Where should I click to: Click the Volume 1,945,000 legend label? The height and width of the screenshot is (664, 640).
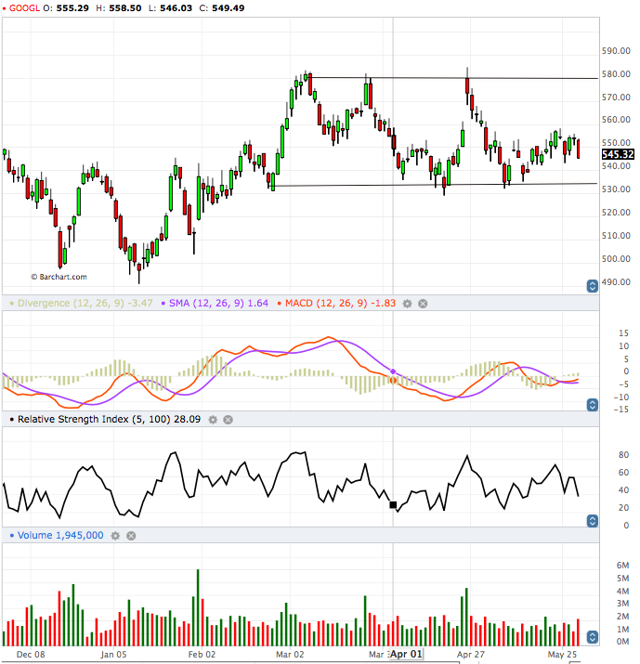pos(61,535)
